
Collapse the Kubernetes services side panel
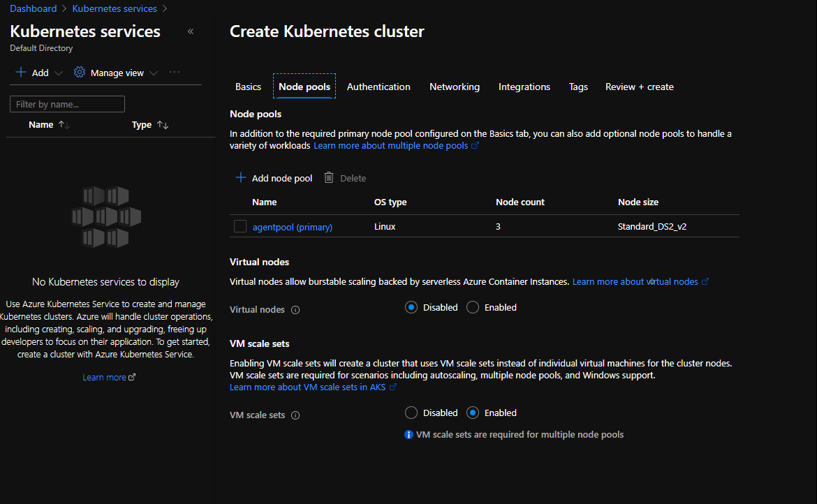[x=191, y=31]
